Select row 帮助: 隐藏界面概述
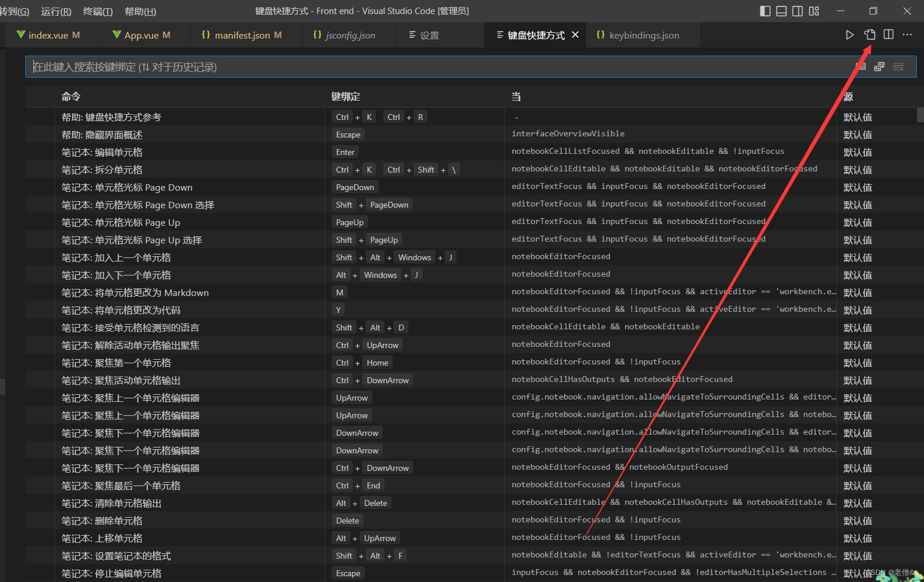Image resolution: width=924 pixels, height=582 pixels. 471,135
